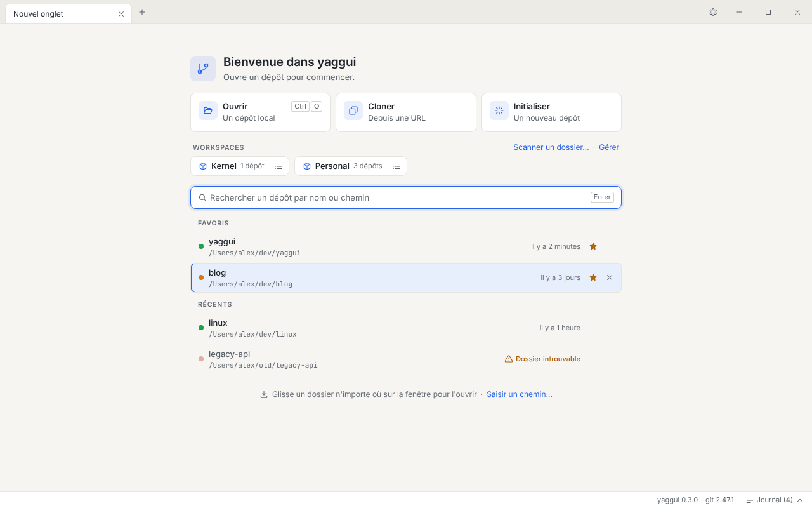Click the Gérer workspaces link

(x=609, y=147)
